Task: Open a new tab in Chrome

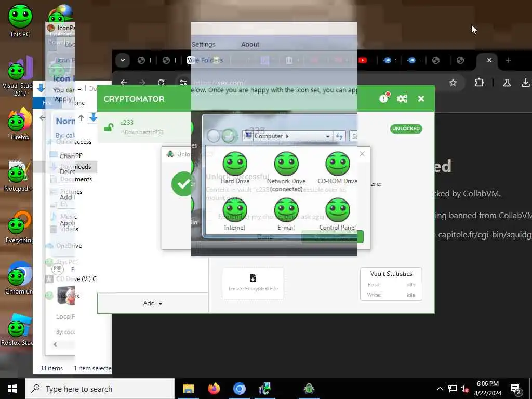Action: (508, 60)
